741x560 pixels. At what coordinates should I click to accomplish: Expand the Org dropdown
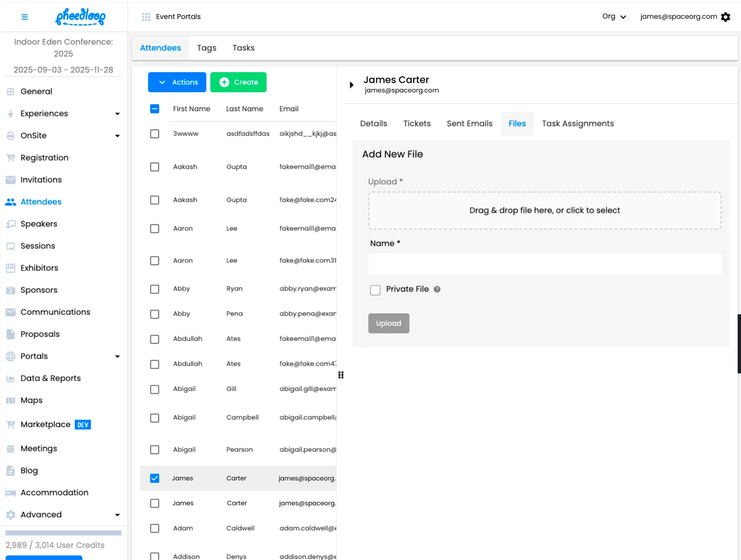point(614,17)
